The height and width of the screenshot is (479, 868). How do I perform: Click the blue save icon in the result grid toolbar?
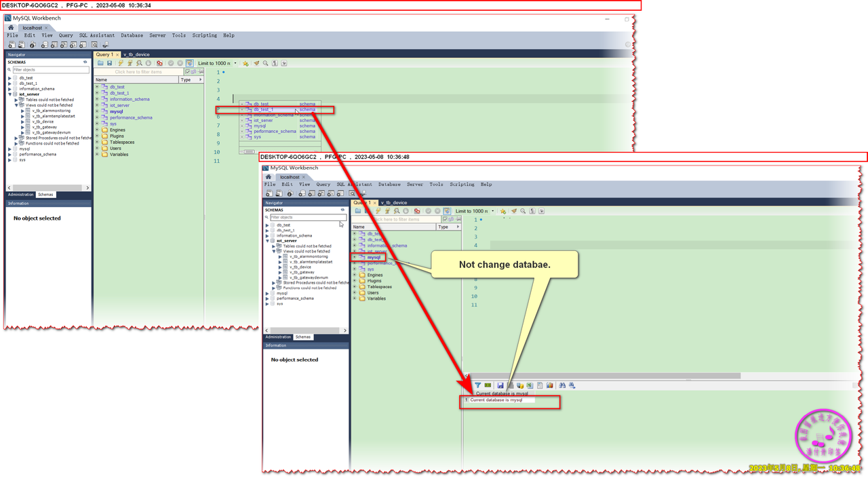coord(500,385)
